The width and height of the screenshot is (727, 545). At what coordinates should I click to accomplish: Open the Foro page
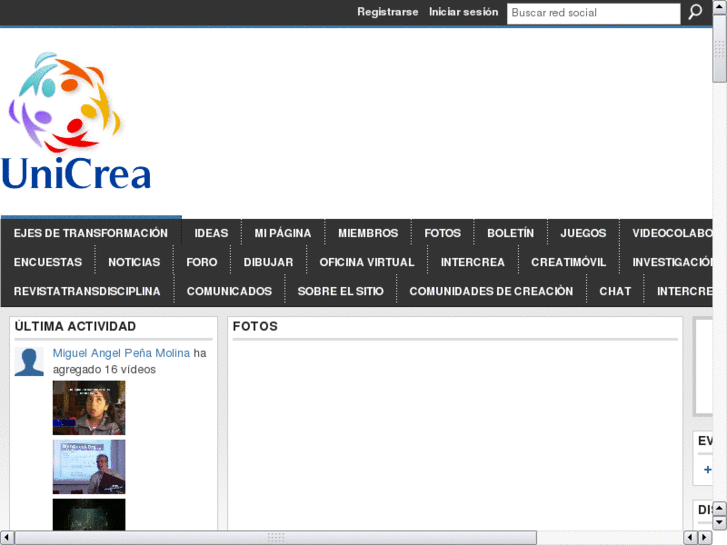[x=202, y=262]
